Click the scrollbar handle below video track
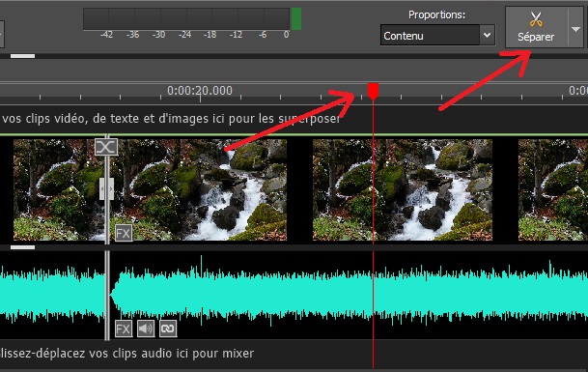Screen dimensions: 588x372 point(23,247)
